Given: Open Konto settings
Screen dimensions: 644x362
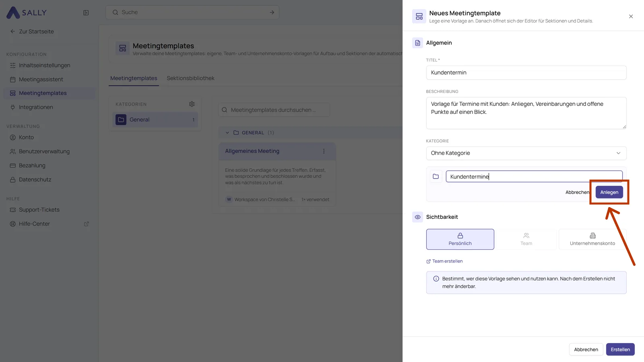Looking at the screenshot, I should pos(49,137).
